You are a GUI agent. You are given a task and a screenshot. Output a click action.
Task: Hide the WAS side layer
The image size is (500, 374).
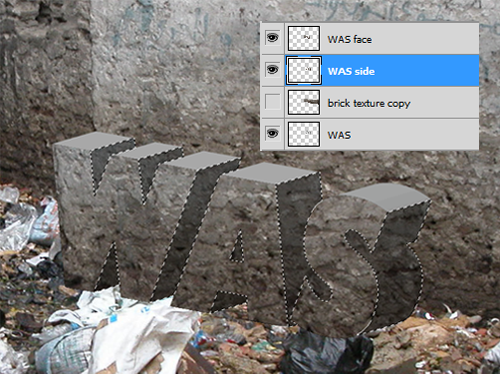pyautogui.click(x=272, y=70)
